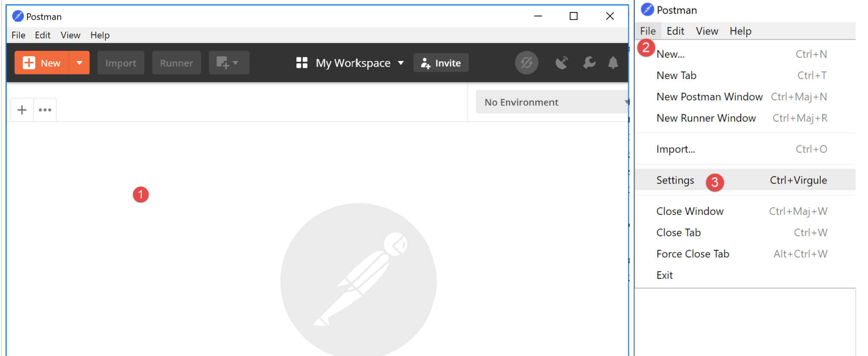
Task: Choose New Runner Window menu entry
Action: (x=706, y=118)
